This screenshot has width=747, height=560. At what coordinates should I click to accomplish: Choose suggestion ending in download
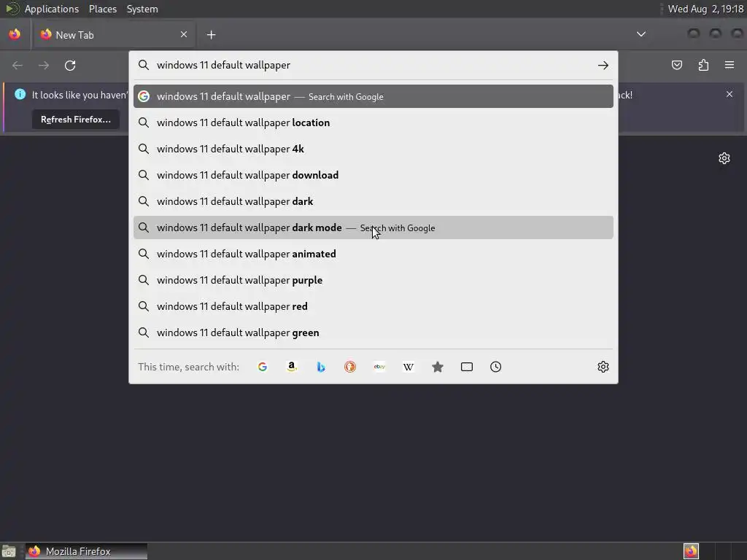373,175
